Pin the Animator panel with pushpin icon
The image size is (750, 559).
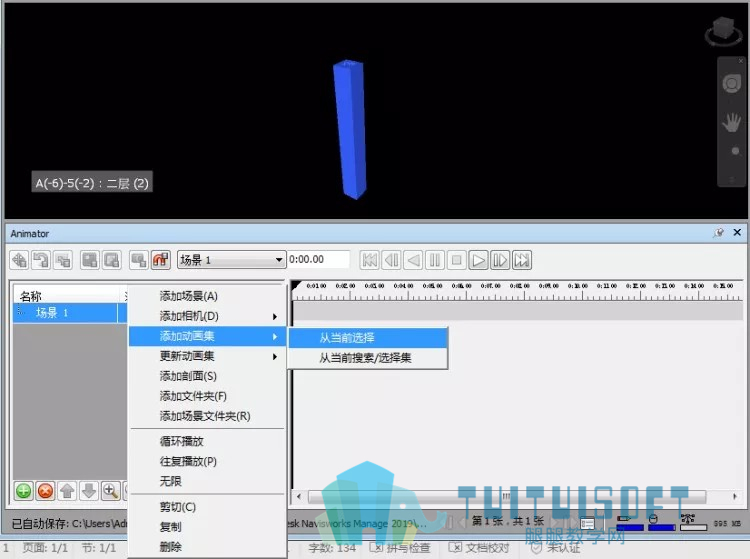tap(718, 233)
